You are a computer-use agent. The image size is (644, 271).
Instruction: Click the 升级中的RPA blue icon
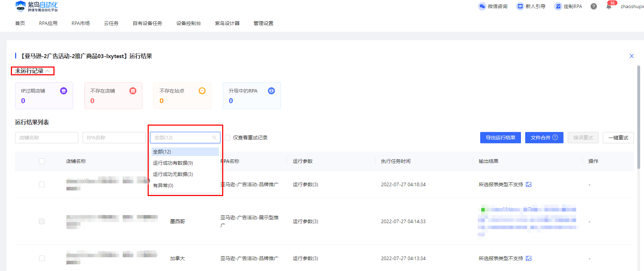click(x=271, y=91)
